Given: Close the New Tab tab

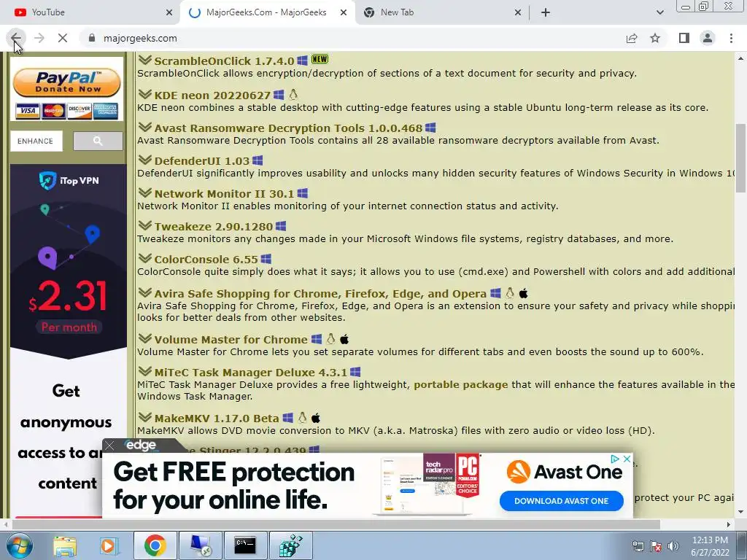Looking at the screenshot, I should click(x=518, y=12).
